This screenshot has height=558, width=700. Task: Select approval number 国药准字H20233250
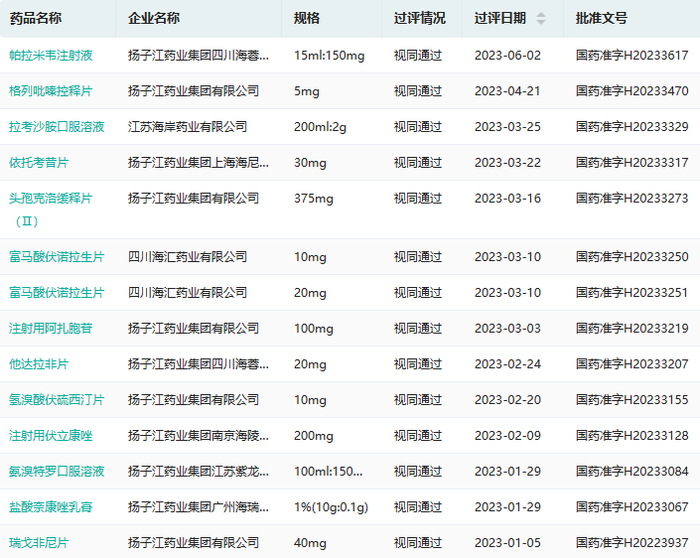[x=632, y=257]
